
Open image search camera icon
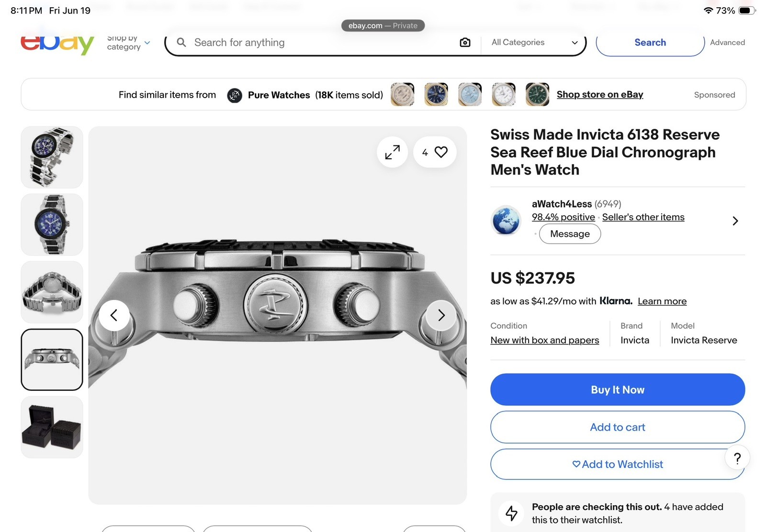(465, 43)
